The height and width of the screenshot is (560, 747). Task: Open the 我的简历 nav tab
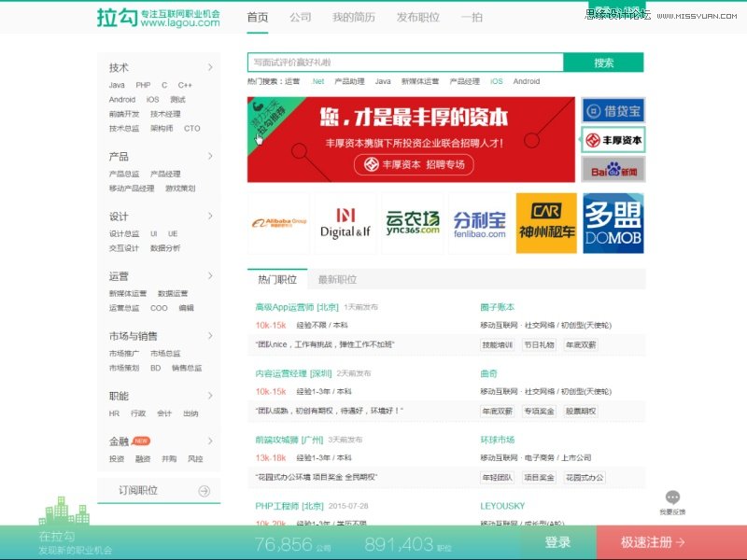click(354, 18)
